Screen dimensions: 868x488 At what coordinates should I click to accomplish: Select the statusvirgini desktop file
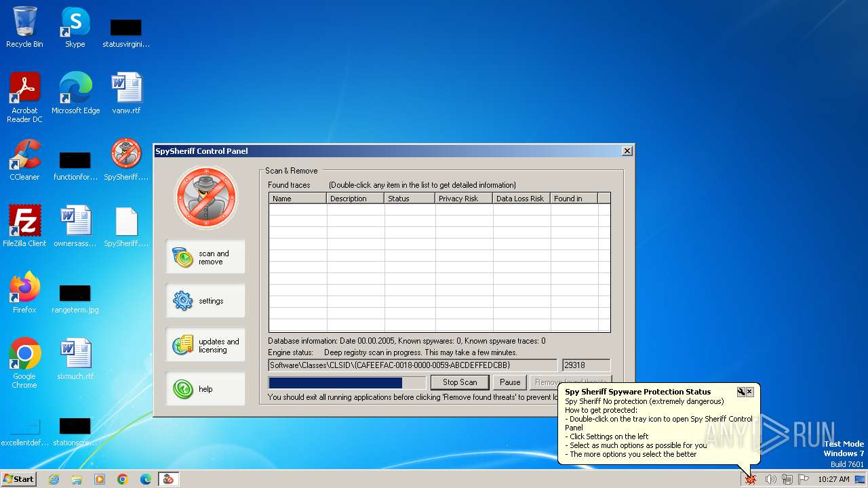click(x=126, y=33)
